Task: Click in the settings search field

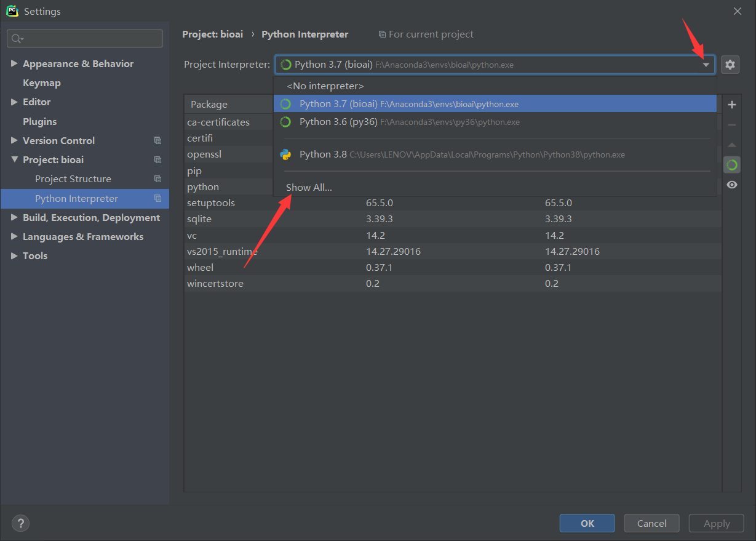Action: [x=85, y=39]
